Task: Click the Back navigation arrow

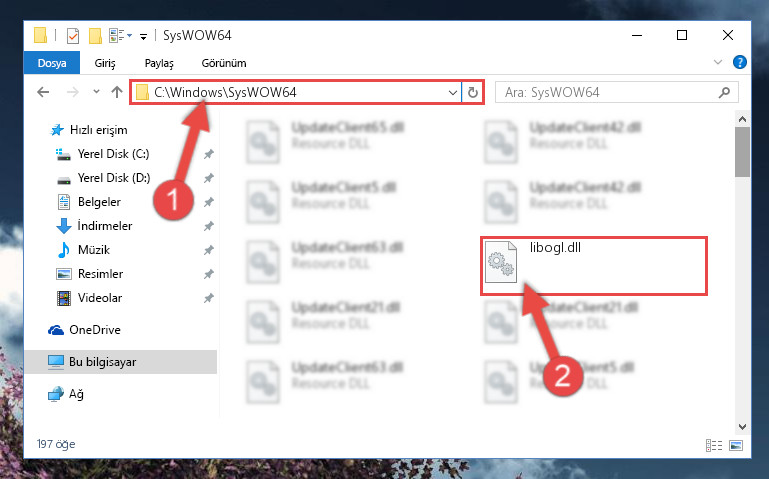Action: (x=43, y=92)
